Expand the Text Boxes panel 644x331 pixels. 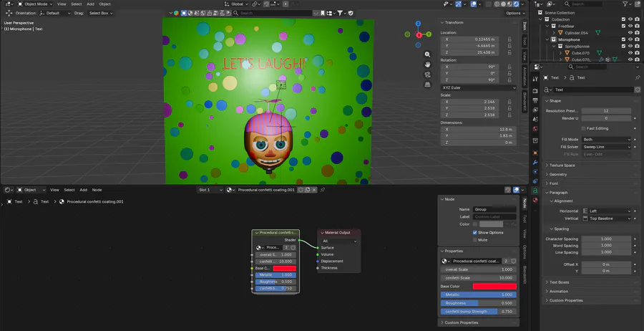coord(591,282)
